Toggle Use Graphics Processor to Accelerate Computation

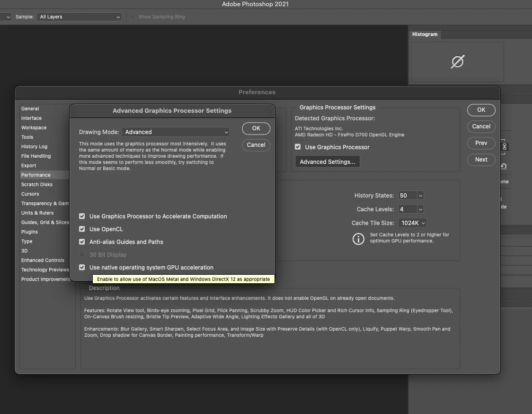(x=82, y=216)
